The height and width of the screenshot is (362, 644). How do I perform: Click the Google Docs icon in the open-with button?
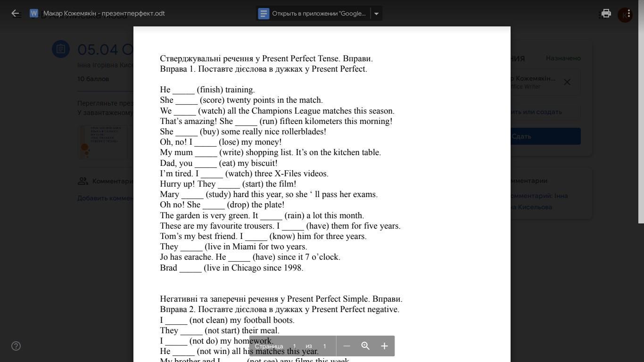click(x=264, y=14)
